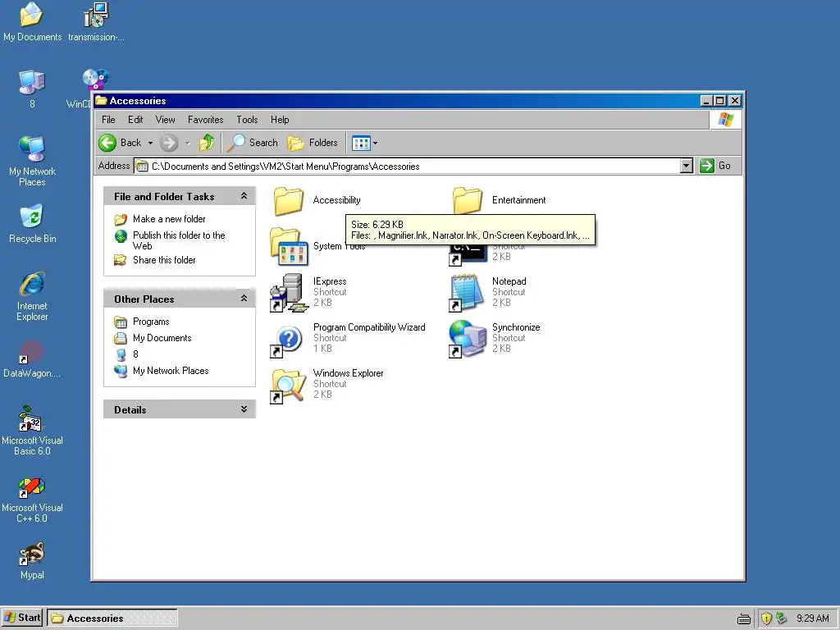The height and width of the screenshot is (630, 840).
Task: Open Back history dropdown arrow
Action: (150, 143)
